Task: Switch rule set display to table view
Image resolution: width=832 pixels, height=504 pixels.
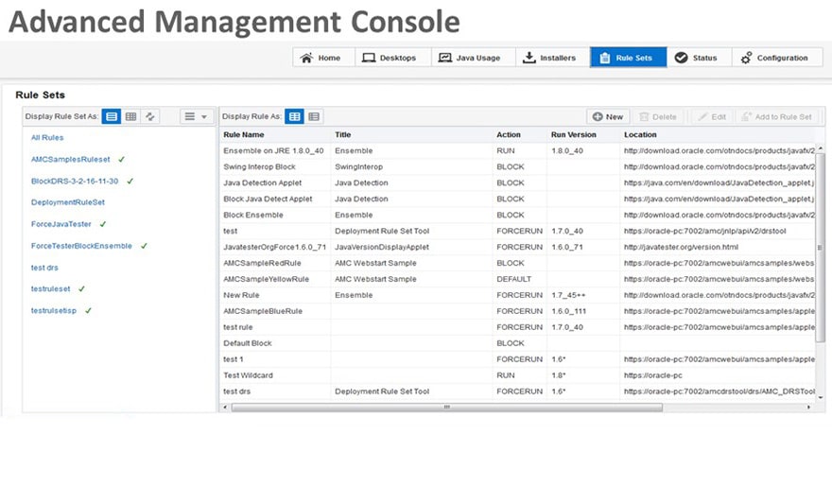Action: [x=131, y=116]
